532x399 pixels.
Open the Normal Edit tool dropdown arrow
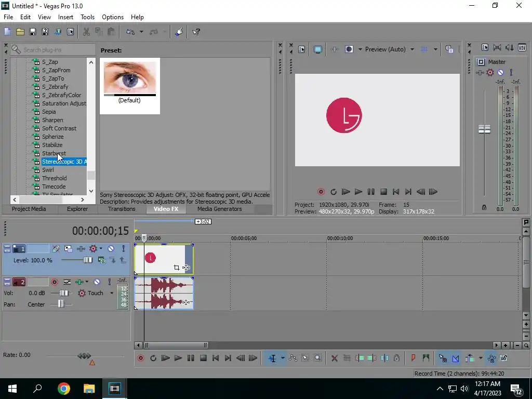(x=283, y=358)
